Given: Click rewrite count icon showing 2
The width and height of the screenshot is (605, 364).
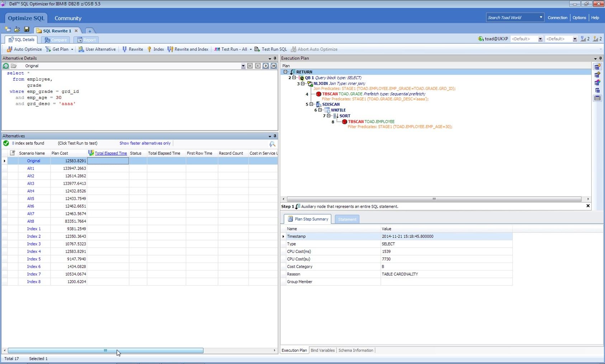Looking at the screenshot, I should [x=585, y=39].
